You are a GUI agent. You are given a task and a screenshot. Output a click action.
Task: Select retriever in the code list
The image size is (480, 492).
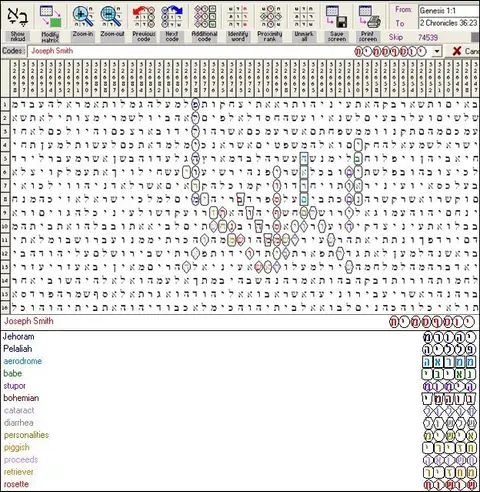[19, 472]
